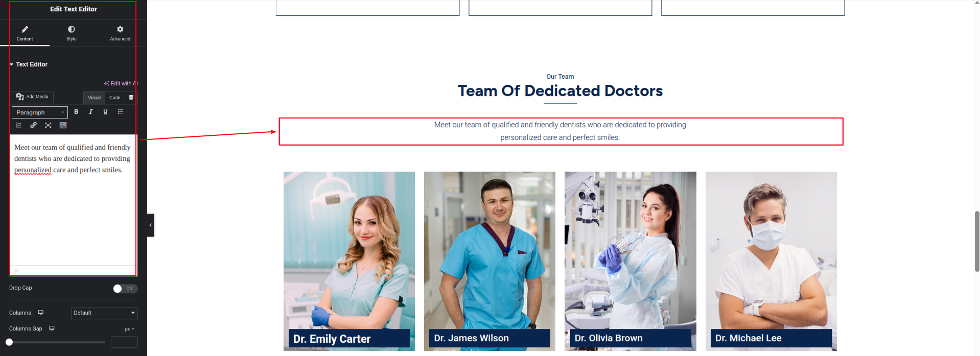Apply italic formatting

point(90,112)
